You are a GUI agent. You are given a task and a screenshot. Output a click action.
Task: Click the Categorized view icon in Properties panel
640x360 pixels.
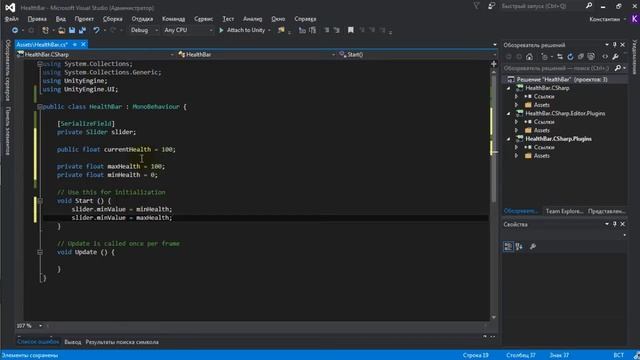click(x=508, y=247)
